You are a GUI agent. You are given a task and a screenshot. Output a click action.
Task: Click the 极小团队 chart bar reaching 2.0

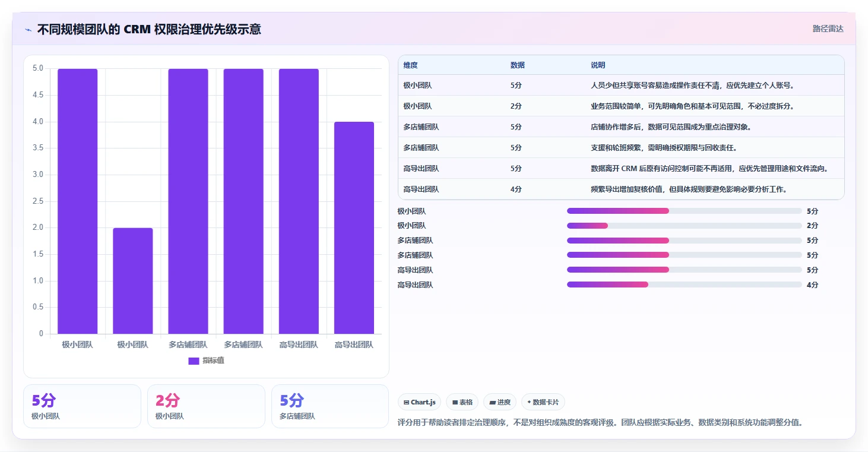pos(133,281)
